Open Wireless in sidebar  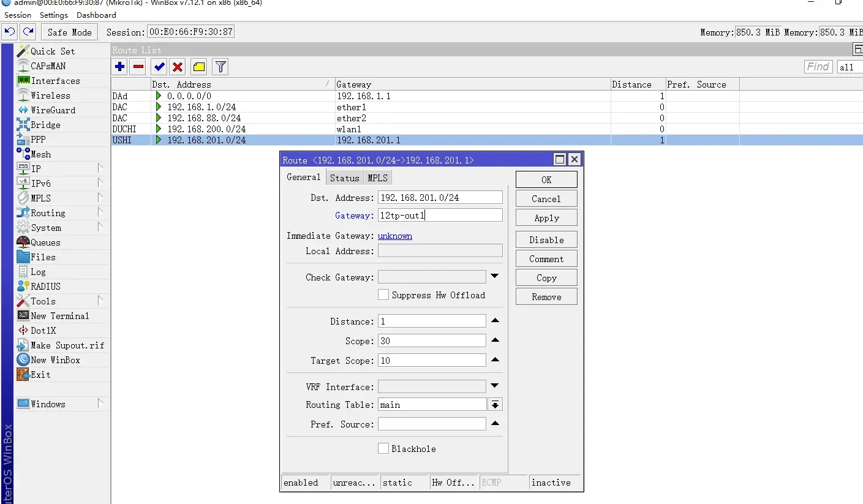pos(50,96)
